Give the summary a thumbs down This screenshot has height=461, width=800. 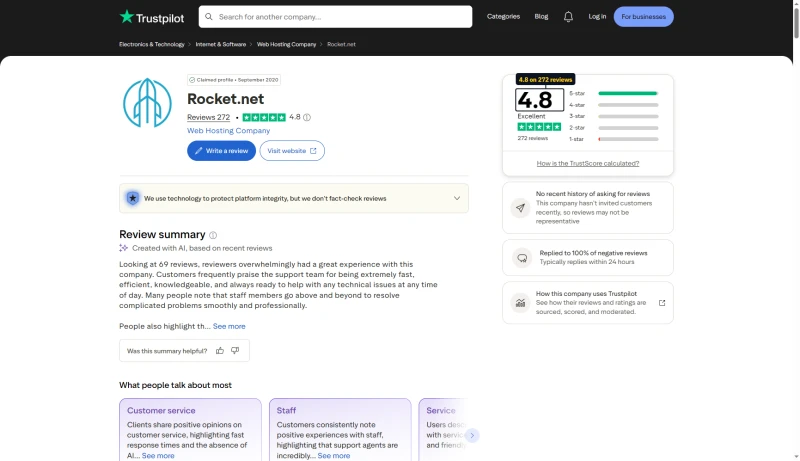click(235, 351)
